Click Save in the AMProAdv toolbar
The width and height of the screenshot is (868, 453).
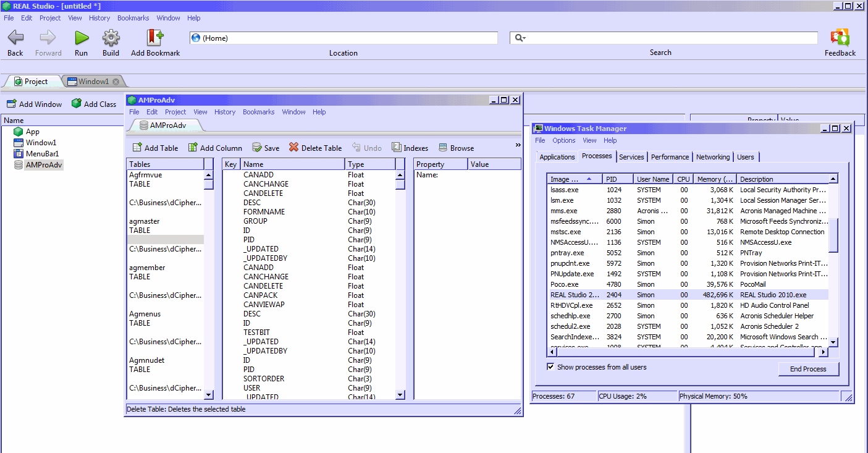[266, 148]
